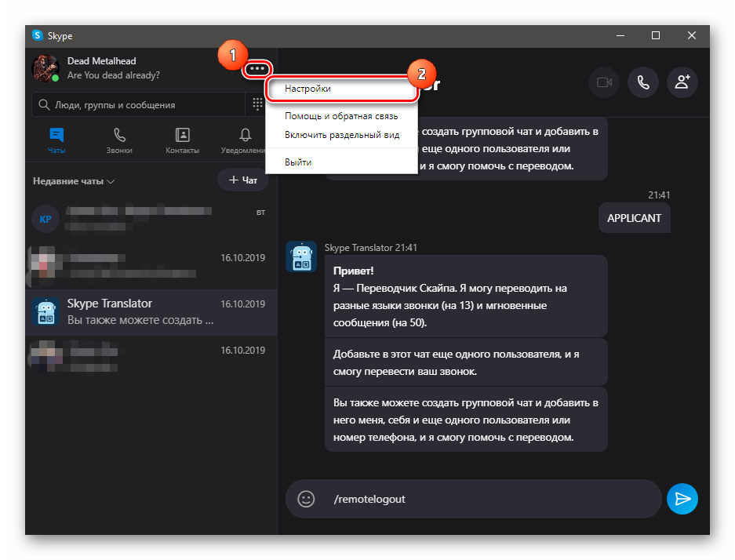Click the /remotelogout message input field
Image resolution: width=735 pixels, height=560 pixels.
[x=474, y=499]
